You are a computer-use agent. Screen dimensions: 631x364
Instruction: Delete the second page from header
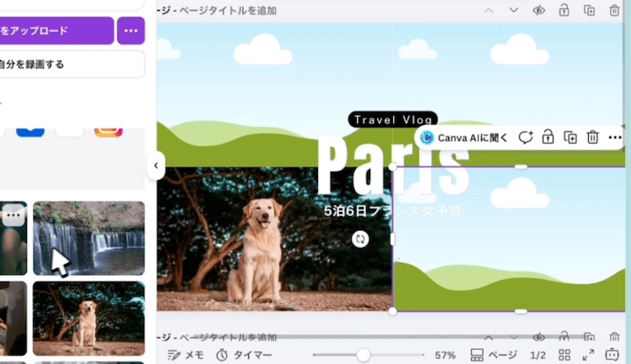614,336
